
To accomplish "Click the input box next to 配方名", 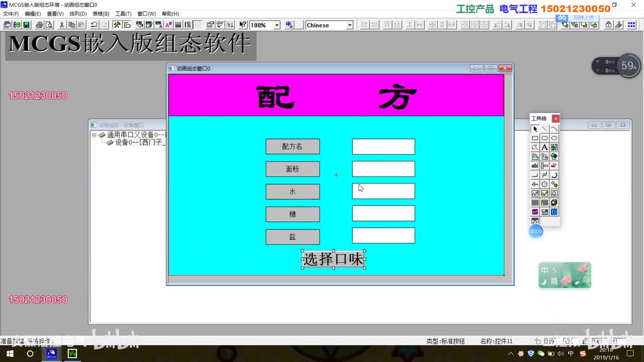I will click(x=383, y=146).
